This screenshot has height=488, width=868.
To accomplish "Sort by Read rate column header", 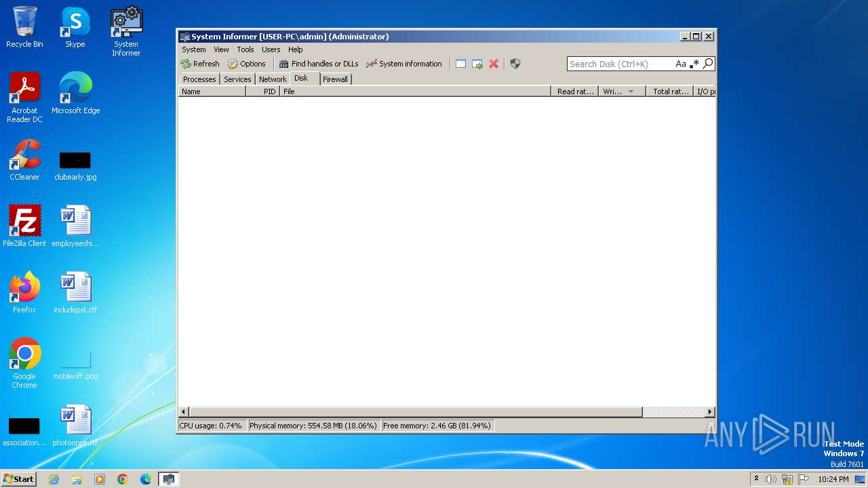I will [575, 91].
